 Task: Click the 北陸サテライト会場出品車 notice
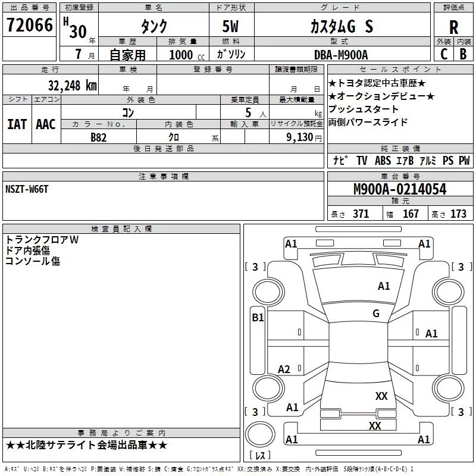click(87, 445)
